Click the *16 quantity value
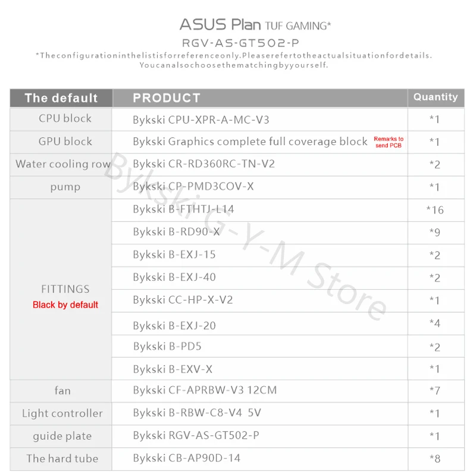 435,209
